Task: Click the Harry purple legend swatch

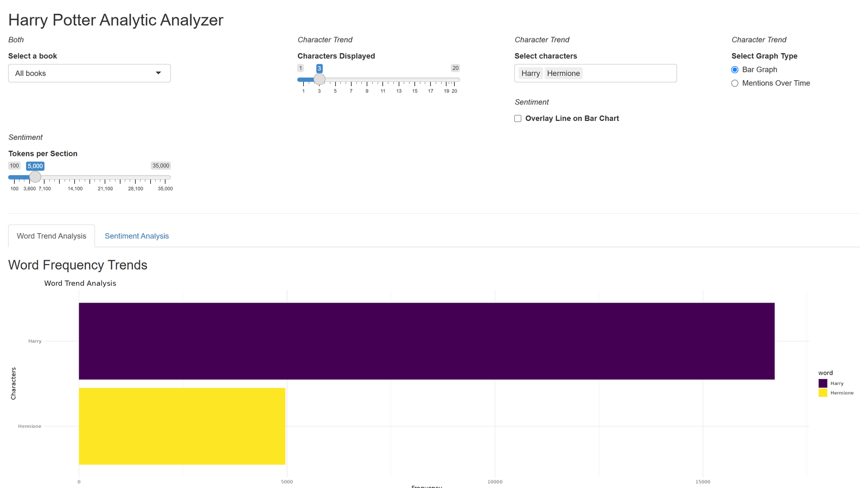Action: pyautogui.click(x=823, y=383)
